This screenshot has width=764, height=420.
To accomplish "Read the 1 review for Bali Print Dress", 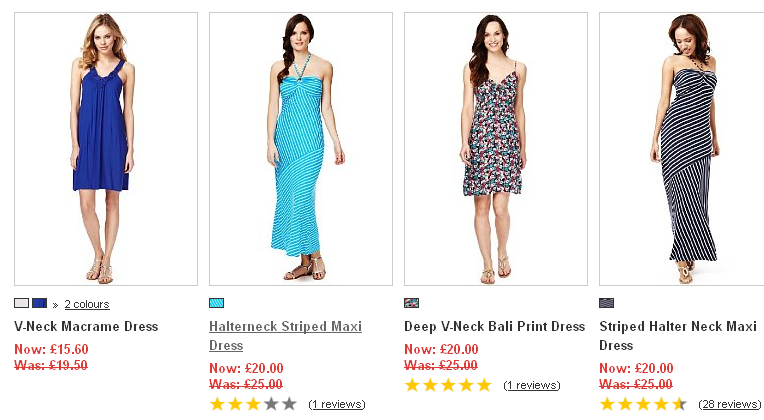I will 532,385.
